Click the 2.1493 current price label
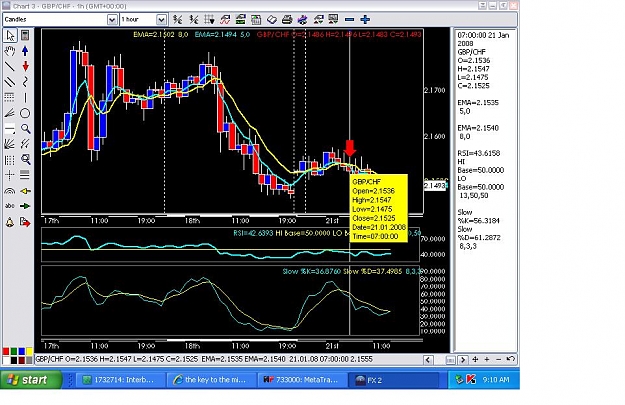This screenshot has width=625, height=405. click(434, 186)
